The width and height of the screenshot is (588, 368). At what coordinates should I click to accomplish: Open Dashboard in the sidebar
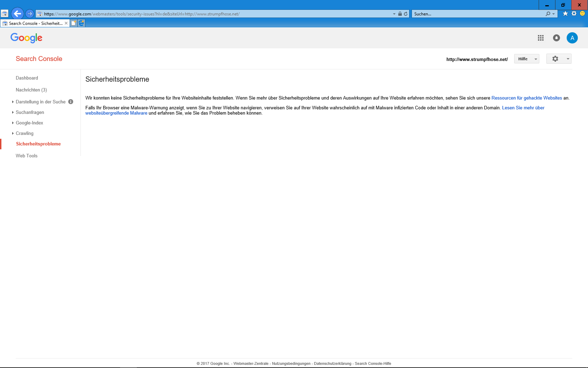[27, 78]
